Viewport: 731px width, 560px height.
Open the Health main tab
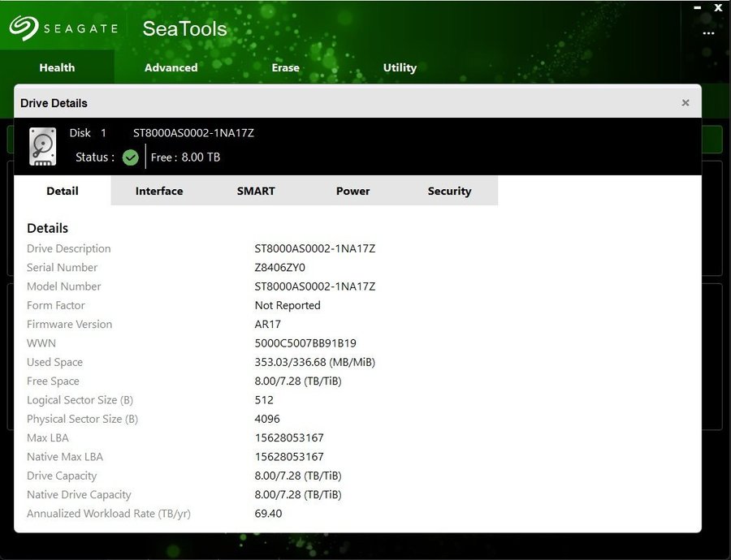click(57, 67)
